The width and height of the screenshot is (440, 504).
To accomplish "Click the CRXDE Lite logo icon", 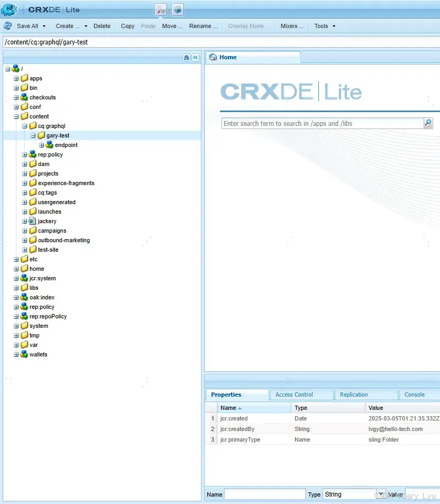I will 10,10.
